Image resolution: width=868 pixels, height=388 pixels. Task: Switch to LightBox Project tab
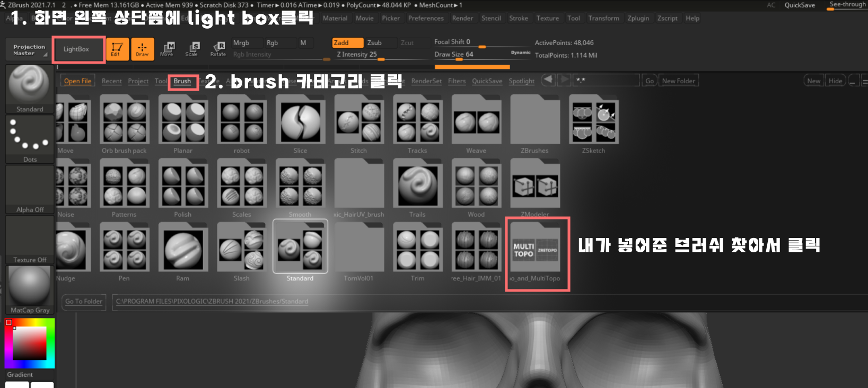tap(138, 81)
